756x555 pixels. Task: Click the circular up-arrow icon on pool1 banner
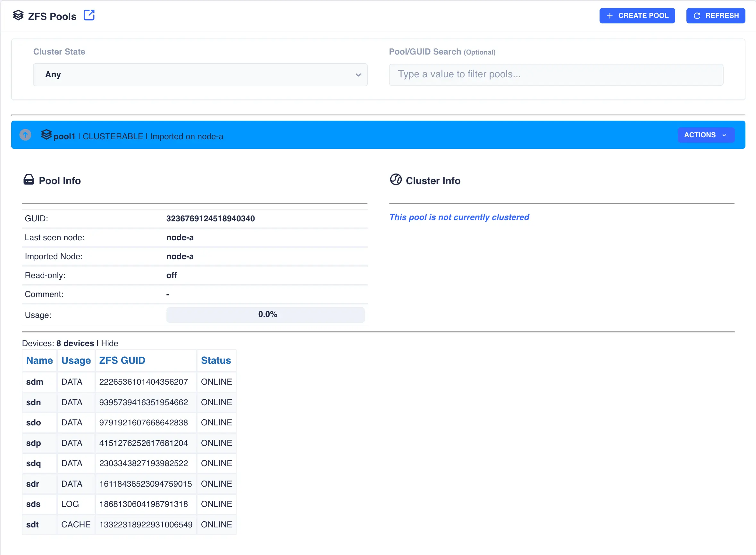click(25, 135)
